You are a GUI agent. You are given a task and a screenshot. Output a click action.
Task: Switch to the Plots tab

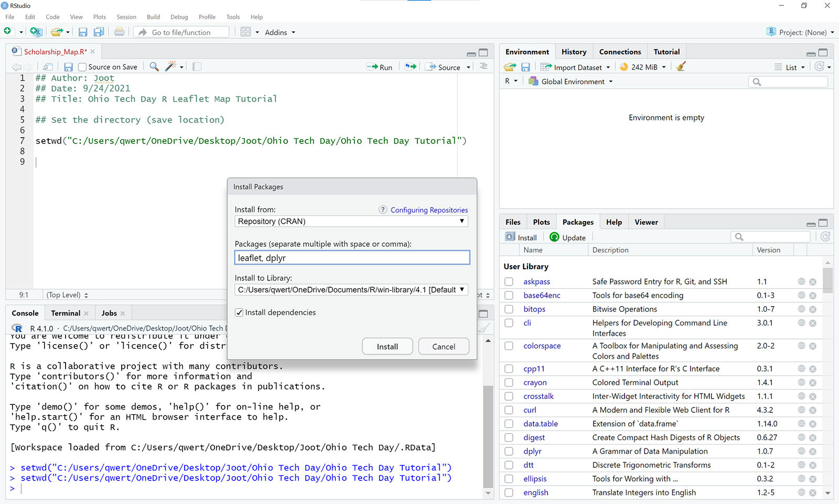click(x=541, y=222)
